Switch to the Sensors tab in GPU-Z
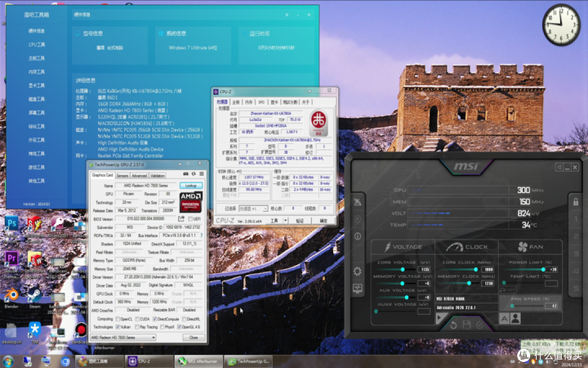This screenshot has height=368, width=588. pyautogui.click(x=122, y=176)
